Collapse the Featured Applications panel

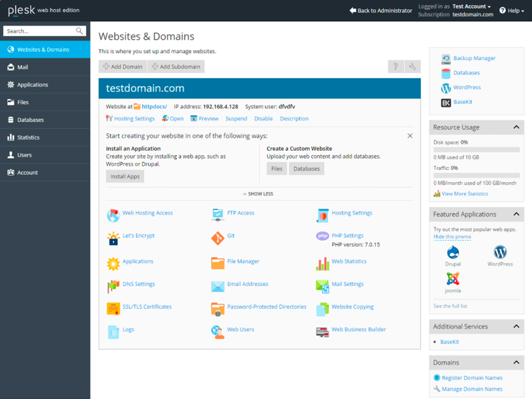coord(516,214)
